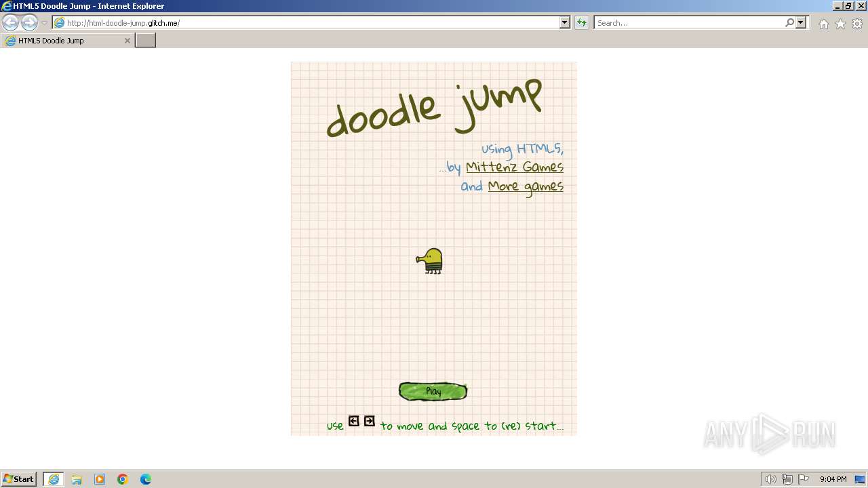This screenshot has width=868, height=488.
Task: Switch to Internet Explorer taskbar icon
Action: (54, 479)
